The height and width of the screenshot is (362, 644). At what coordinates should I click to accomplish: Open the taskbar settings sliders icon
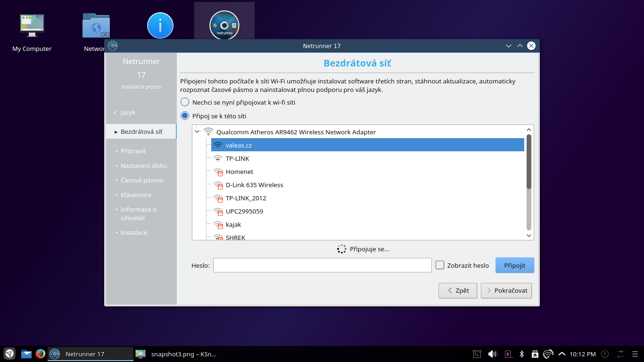(x=621, y=354)
